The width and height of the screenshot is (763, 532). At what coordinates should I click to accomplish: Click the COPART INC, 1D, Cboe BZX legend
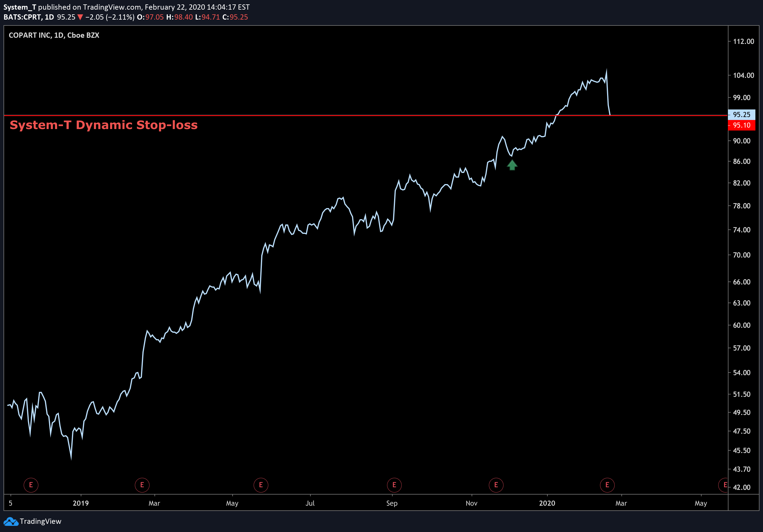(x=54, y=35)
